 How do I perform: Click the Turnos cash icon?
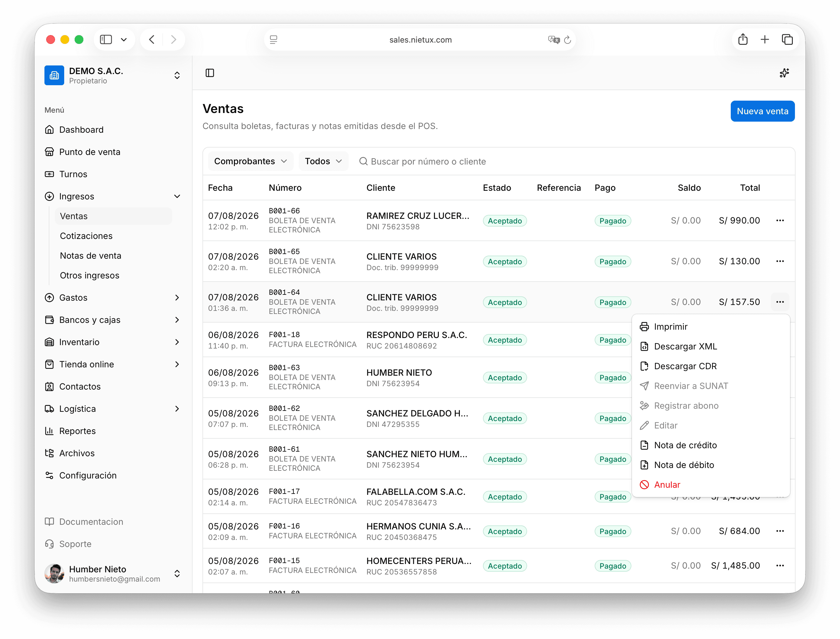(x=49, y=174)
